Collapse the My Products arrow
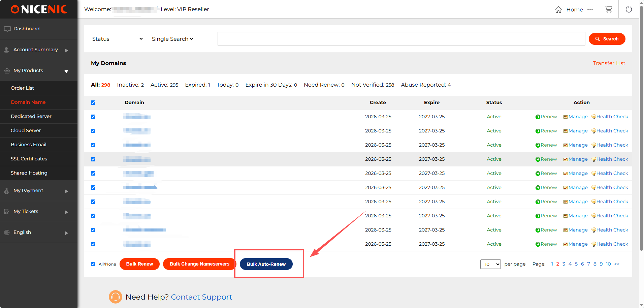644x308 pixels. (x=66, y=71)
